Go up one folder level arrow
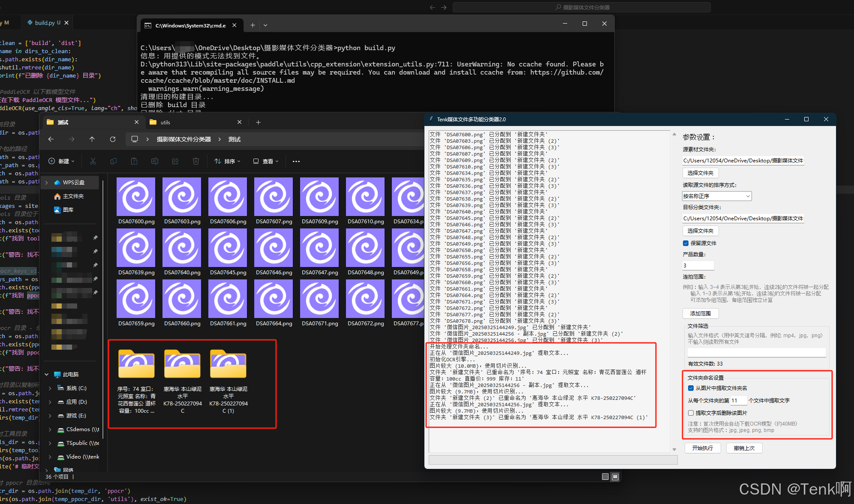 pyautogui.click(x=92, y=139)
